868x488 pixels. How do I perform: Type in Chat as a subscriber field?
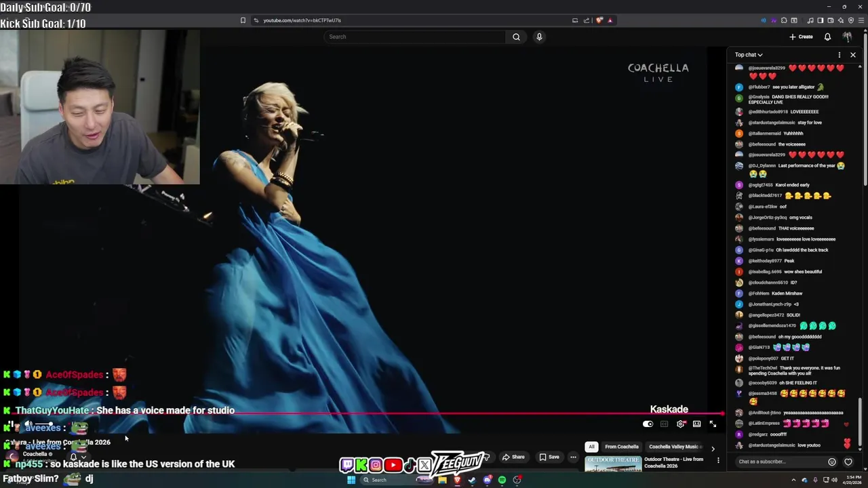tap(781, 462)
